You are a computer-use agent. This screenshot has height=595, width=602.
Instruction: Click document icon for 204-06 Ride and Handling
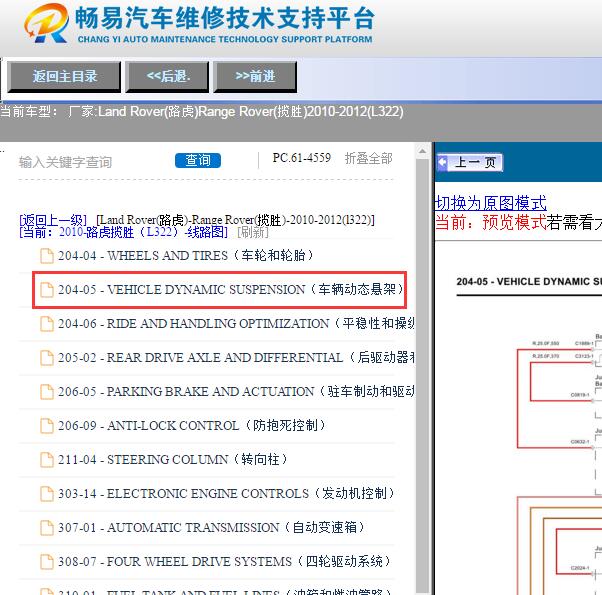(x=47, y=324)
